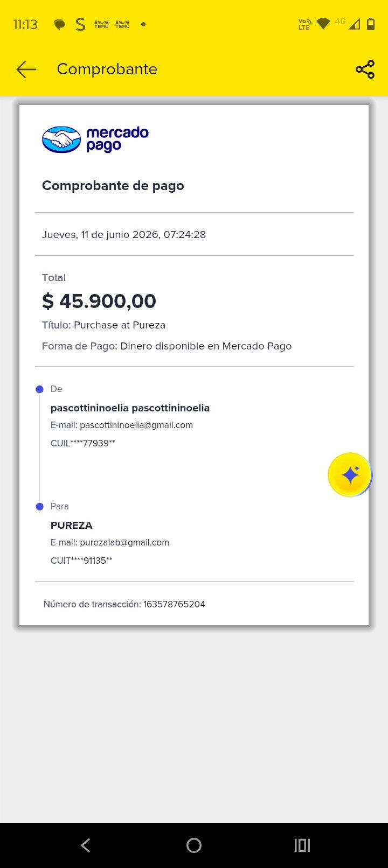The width and height of the screenshot is (388, 868).
Task: Tap the PUREZA recipient name
Action: (x=72, y=525)
